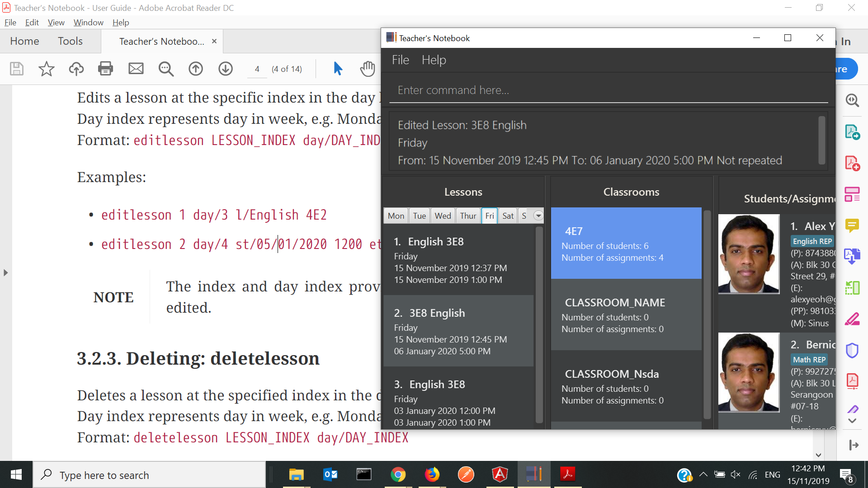Open the Help menu in Teacher's Notebook

click(434, 60)
